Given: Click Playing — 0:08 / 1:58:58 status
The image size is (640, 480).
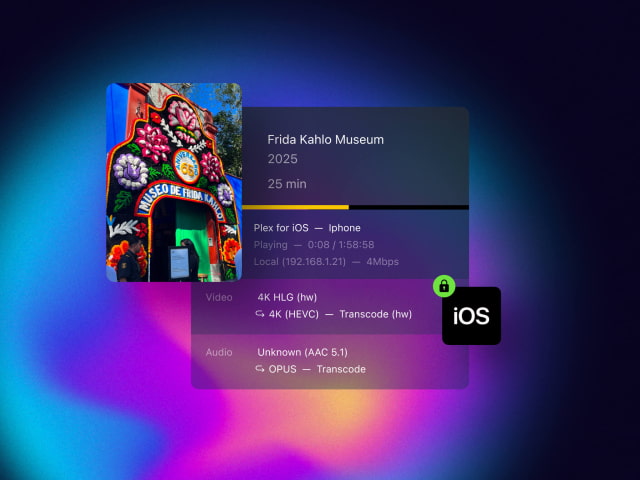Looking at the screenshot, I should tap(314, 245).
